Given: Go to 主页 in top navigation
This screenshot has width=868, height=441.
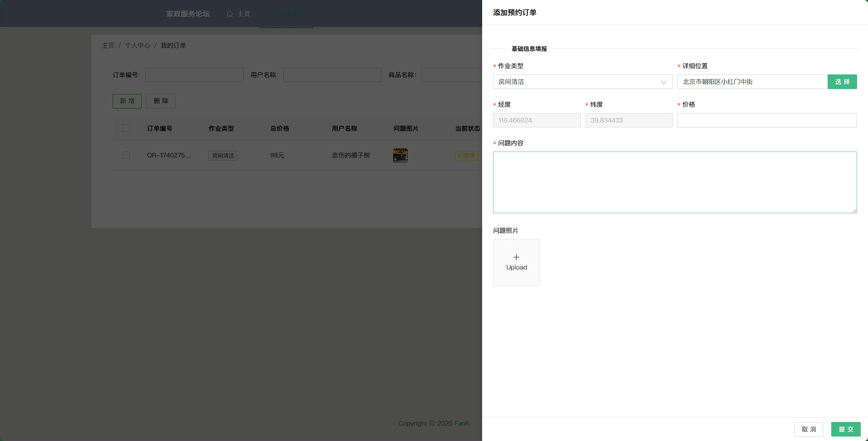Looking at the screenshot, I should [x=243, y=14].
